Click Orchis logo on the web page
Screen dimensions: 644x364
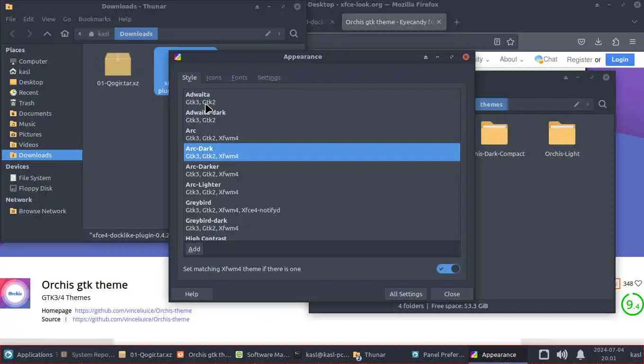(x=15, y=293)
